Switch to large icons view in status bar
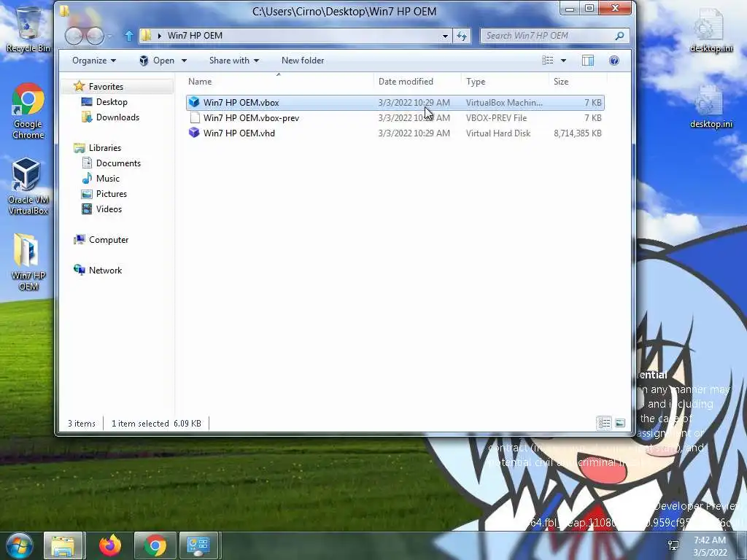The width and height of the screenshot is (747, 560). tap(620, 423)
